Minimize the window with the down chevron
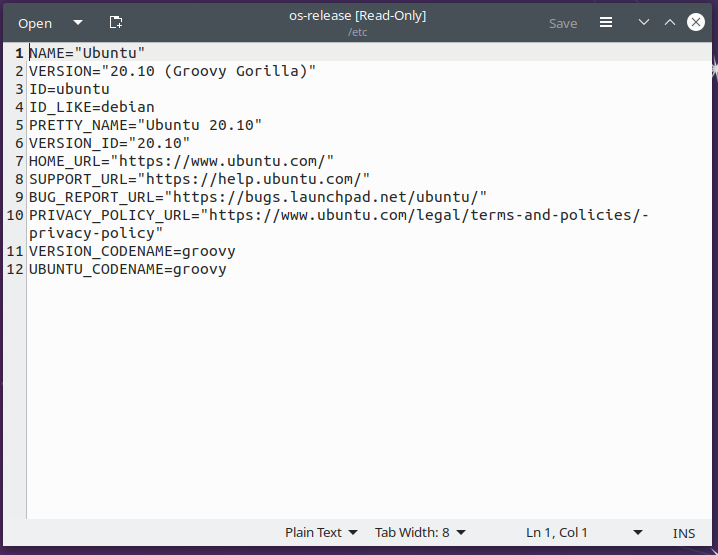 coord(644,22)
